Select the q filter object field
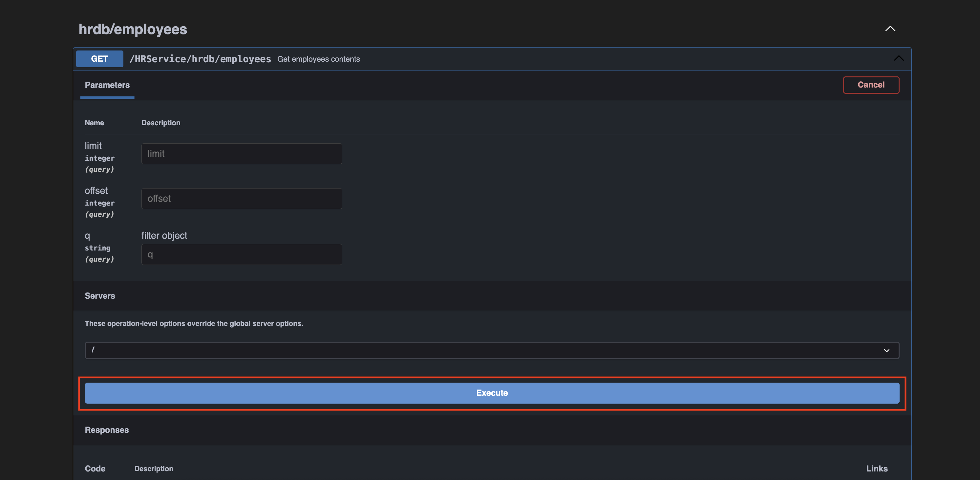The width and height of the screenshot is (980, 480). point(242,254)
